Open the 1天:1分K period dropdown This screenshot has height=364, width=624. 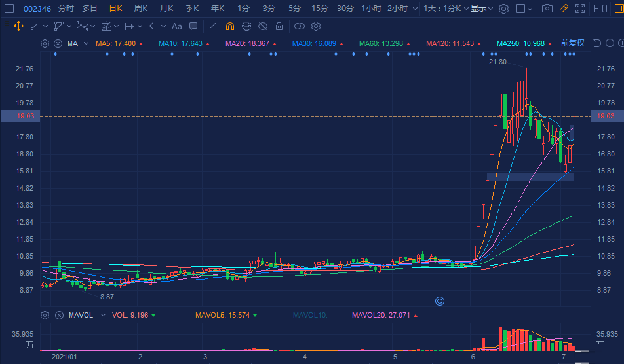(x=445, y=9)
